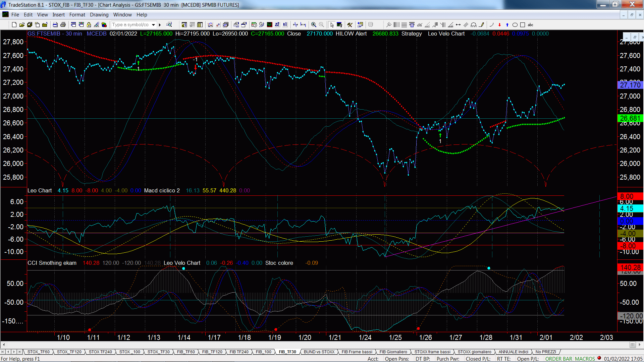Switch to the STOX TF240 workspace tab
This screenshot has width=644, height=362.
pos(100,352)
